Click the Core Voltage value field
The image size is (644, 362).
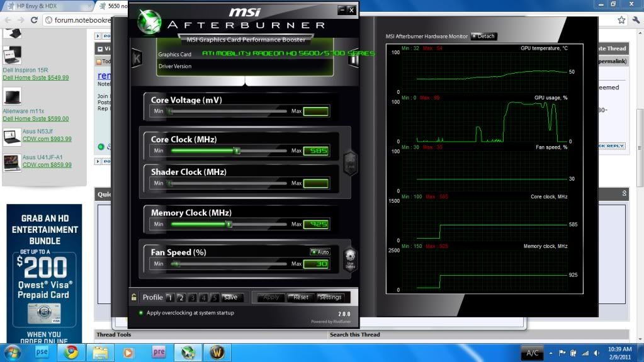point(316,111)
